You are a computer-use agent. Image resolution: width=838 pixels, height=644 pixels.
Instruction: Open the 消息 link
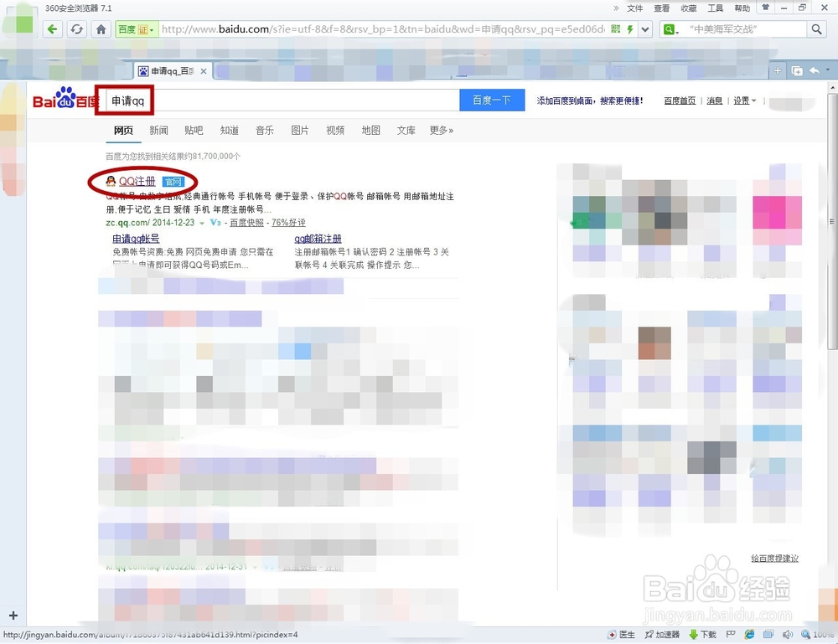715,100
